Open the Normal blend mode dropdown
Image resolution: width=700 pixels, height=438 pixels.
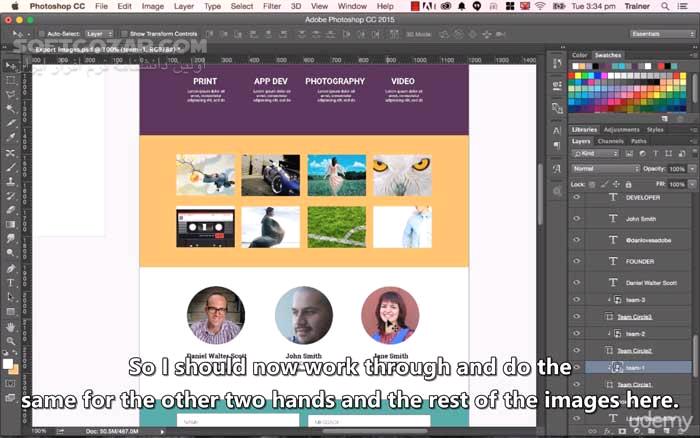[x=606, y=169]
